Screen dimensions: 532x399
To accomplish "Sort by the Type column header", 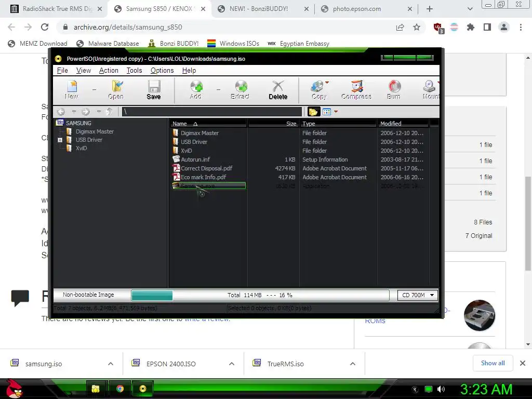I will click(338, 124).
